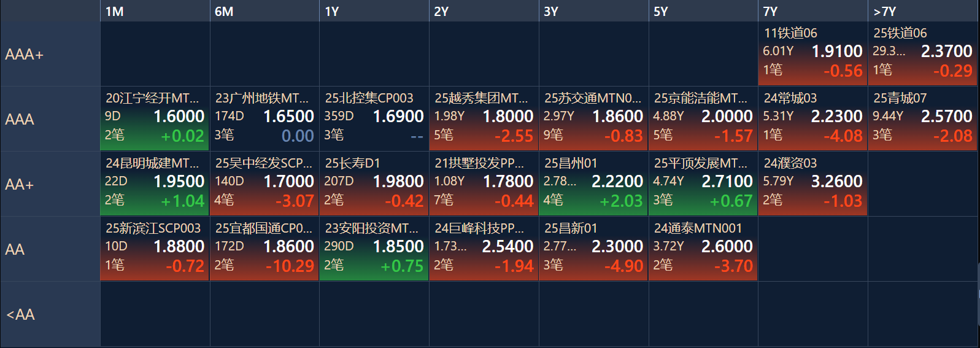Open bond tile 24昆明城建MT...
This screenshot has width=980, height=348.
(x=155, y=184)
